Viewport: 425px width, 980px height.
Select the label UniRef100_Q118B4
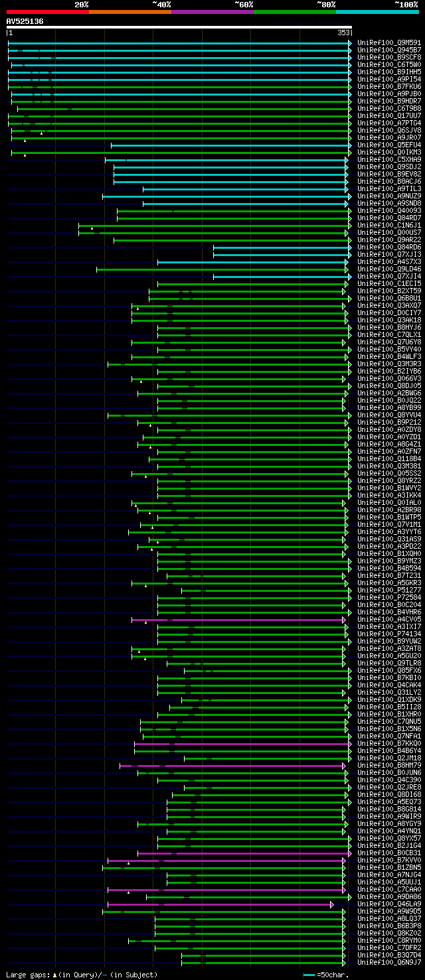tap(389, 459)
